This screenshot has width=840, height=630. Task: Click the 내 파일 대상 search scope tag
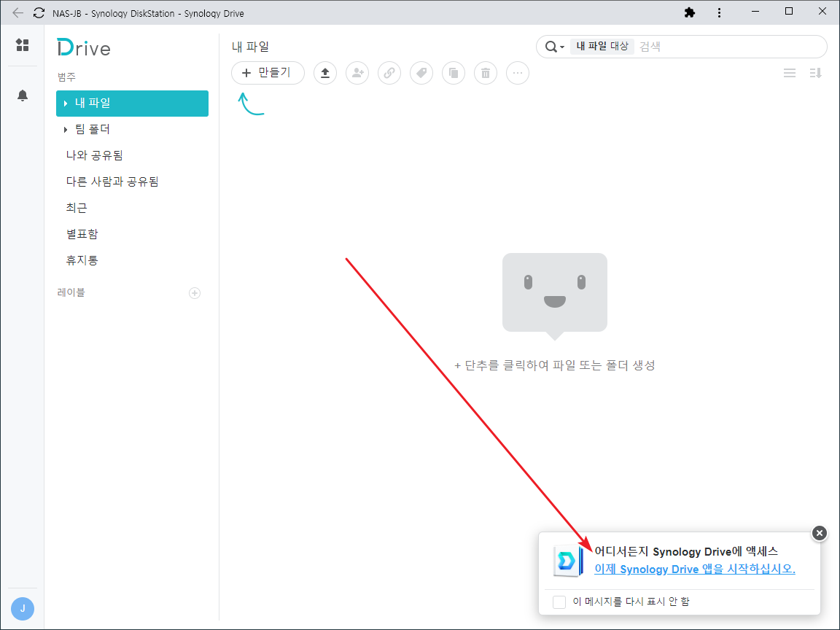point(602,47)
